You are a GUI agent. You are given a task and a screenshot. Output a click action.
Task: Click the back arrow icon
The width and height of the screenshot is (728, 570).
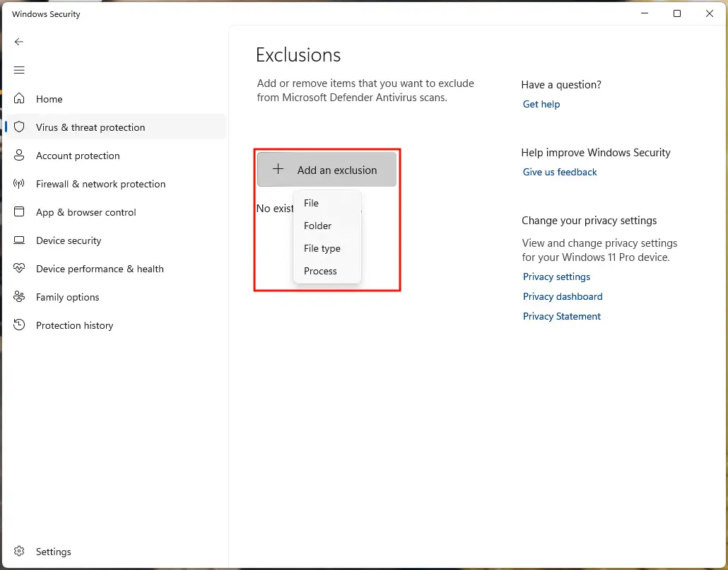click(19, 42)
